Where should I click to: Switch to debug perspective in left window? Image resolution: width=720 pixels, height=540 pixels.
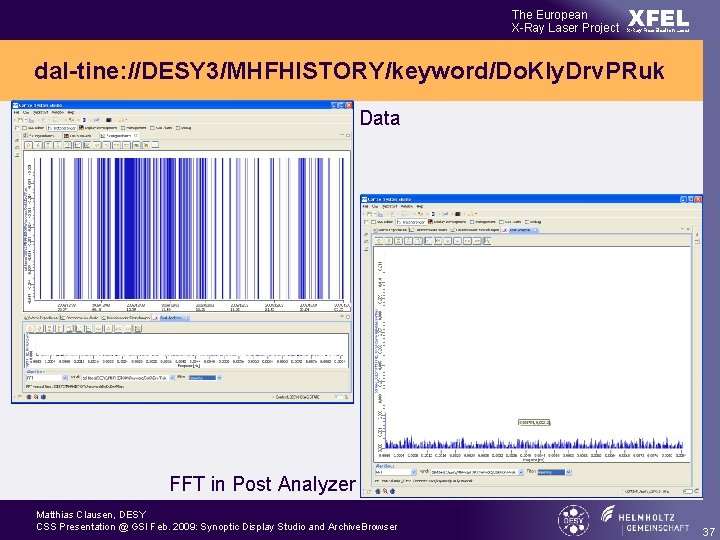click(x=184, y=128)
